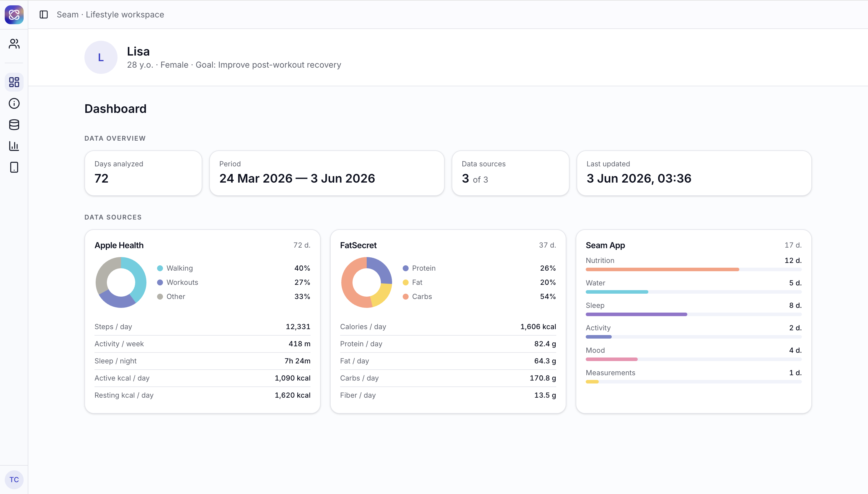Click the Water progress bar
Screen dimensions: 868x494
click(x=694, y=292)
